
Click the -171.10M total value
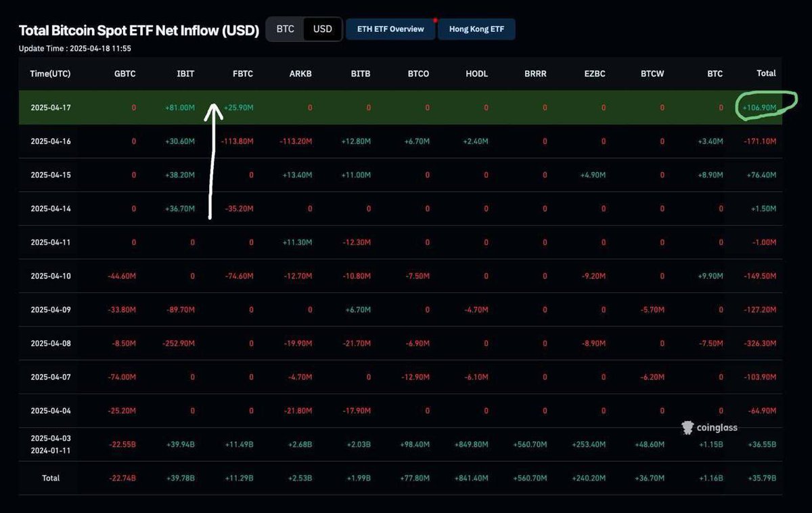pos(759,141)
